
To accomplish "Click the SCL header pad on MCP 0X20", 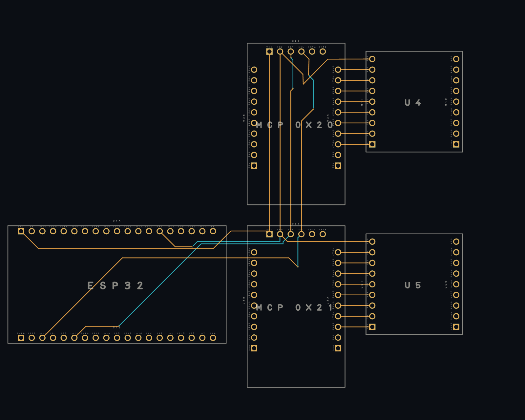I will tap(301, 52).
